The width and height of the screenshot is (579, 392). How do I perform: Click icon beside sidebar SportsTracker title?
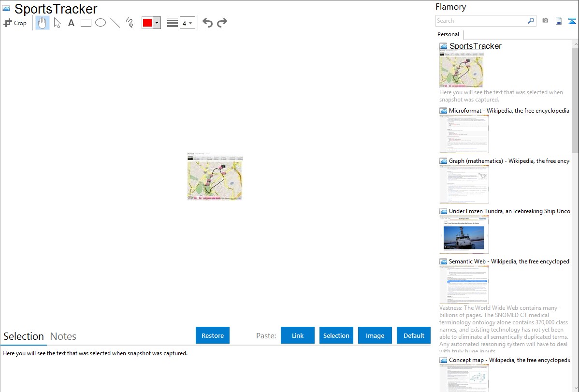(443, 46)
